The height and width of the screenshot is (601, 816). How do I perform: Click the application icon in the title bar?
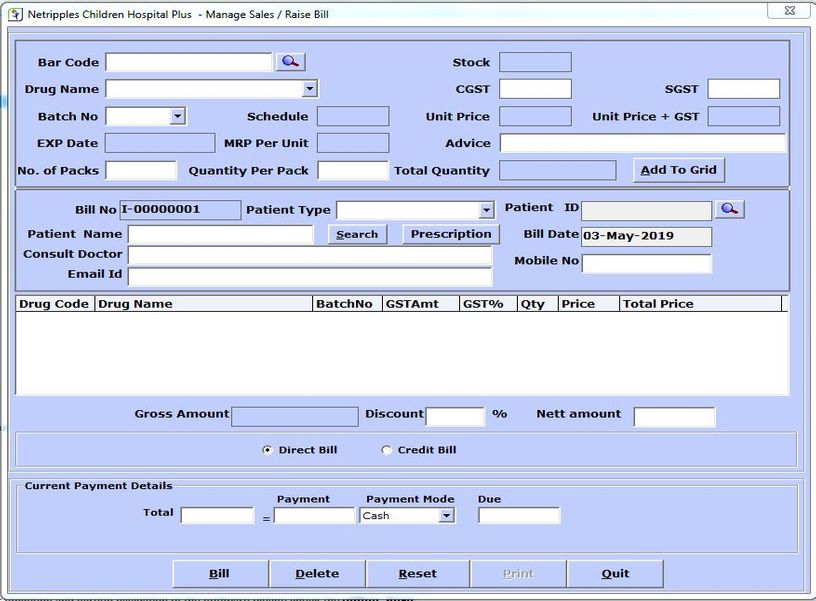(15, 14)
